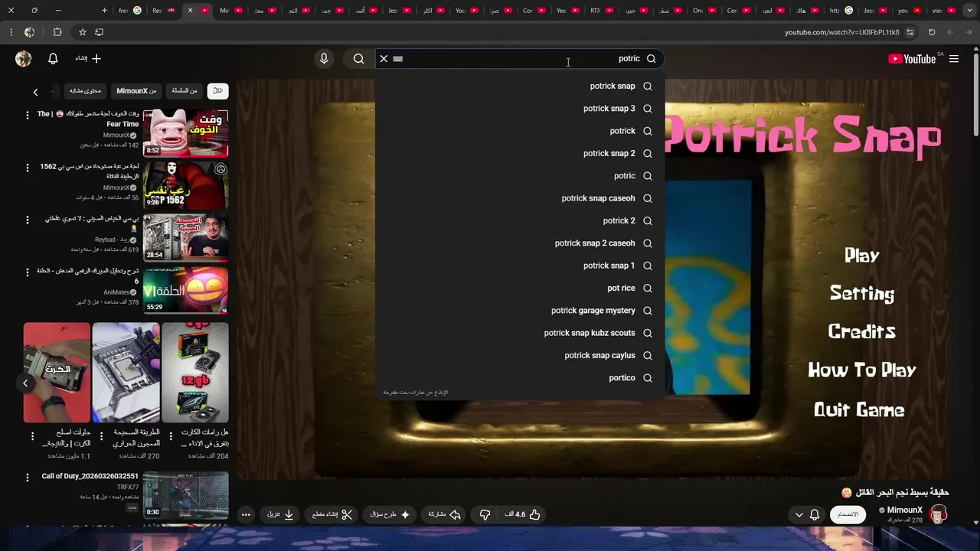Image resolution: width=980 pixels, height=551 pixels.
Task: Click the ask question button (طرح سؤال)
Action: (x=390, y=514)
